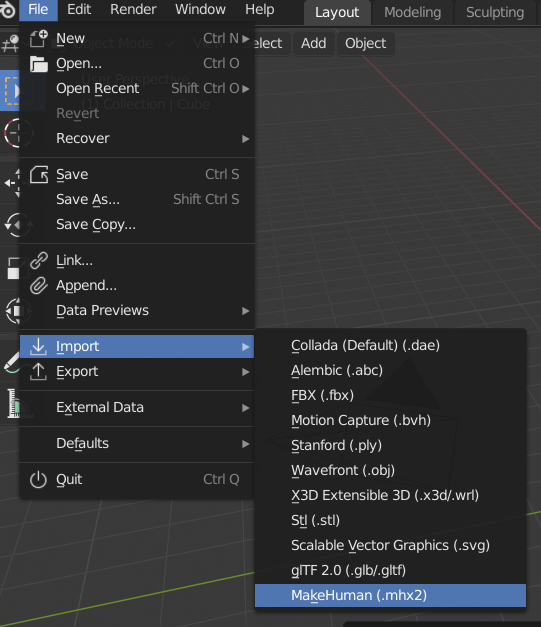Import Motion Capture (.bvh) file
Screen dimensions: 541x627
click(x=390, y=420)
